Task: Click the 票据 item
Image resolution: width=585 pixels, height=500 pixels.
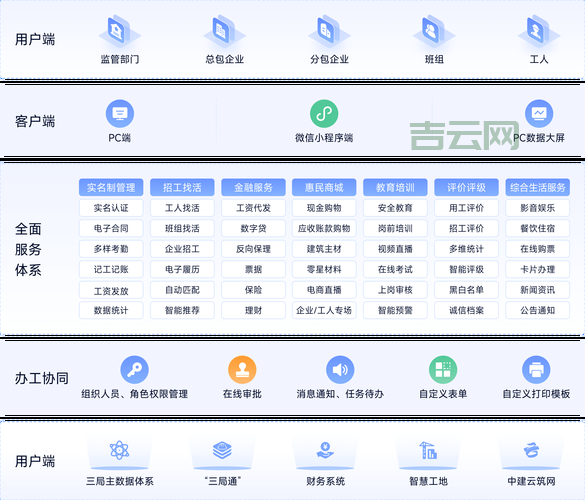Action: pyautogui.click(x=253, y=269)
